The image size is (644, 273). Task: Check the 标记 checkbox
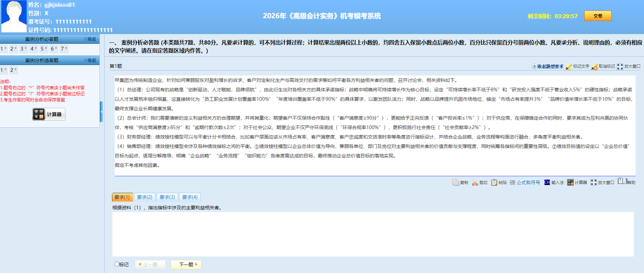pos(117,264)
